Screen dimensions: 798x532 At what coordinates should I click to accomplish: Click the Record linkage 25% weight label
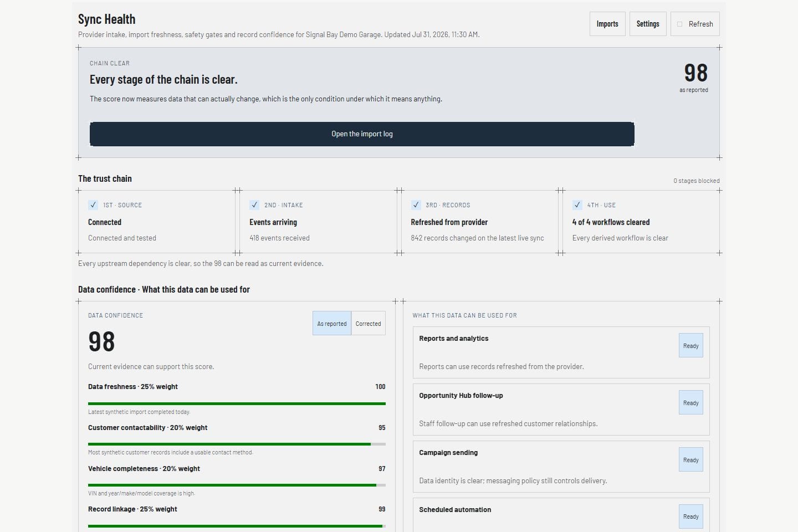click(x=132, y=509)
